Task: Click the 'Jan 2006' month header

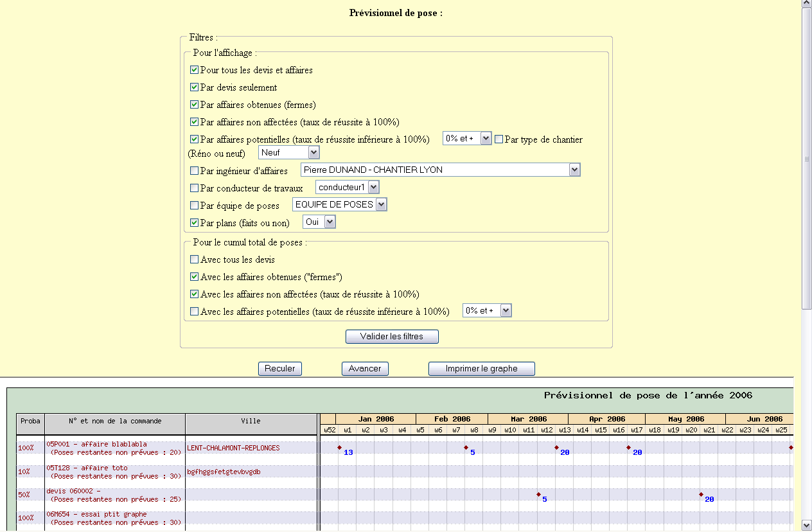Action: pos(376,419)
